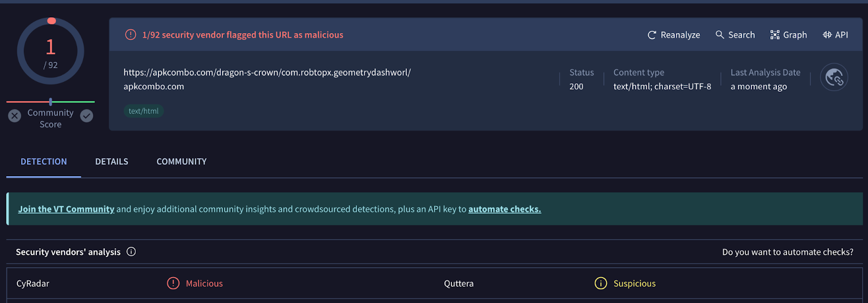This screenshot has width=868, height=303.
Task: Click the alert icon in the malicious banner
Action: 131,35
